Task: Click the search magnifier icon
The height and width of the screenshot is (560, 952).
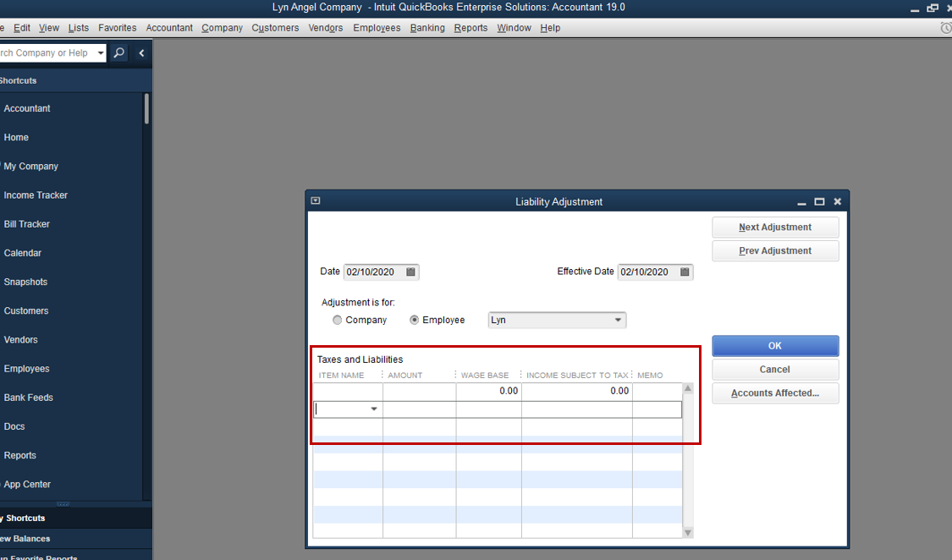Action: point(118,52)
